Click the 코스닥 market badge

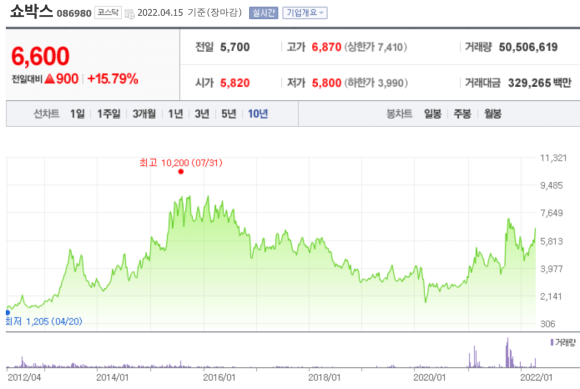point(108,13)
